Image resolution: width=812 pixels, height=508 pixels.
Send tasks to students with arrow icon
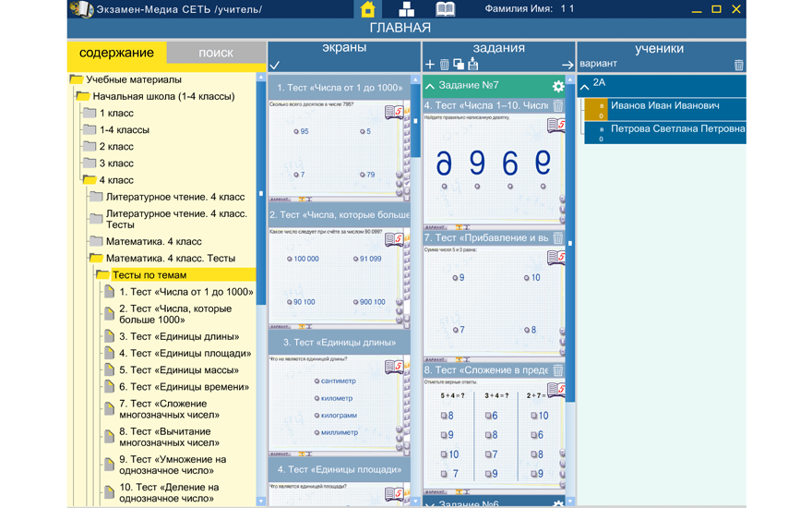pyautogui.click(x=567, y=65)
